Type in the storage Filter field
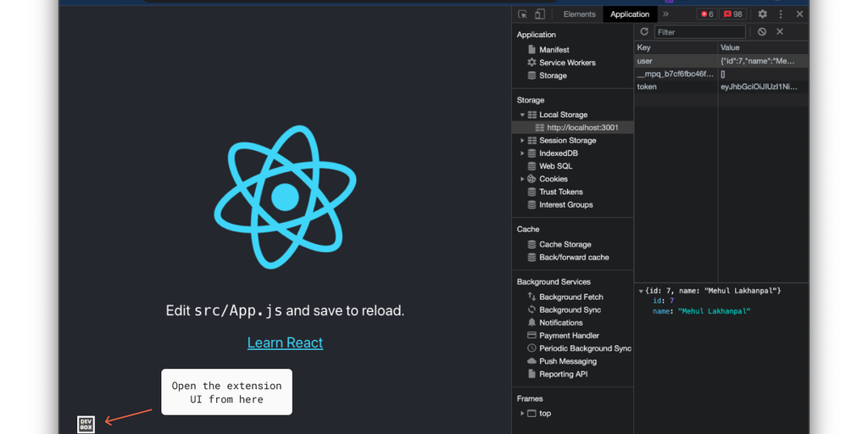868x434 pixels. [699, 32]
